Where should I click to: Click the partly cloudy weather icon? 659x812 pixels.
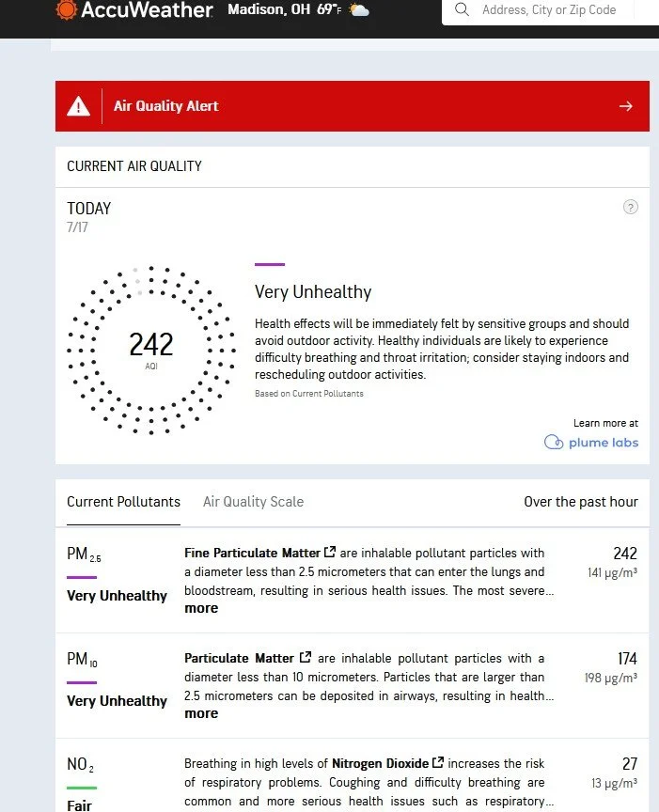click(359, 9)
